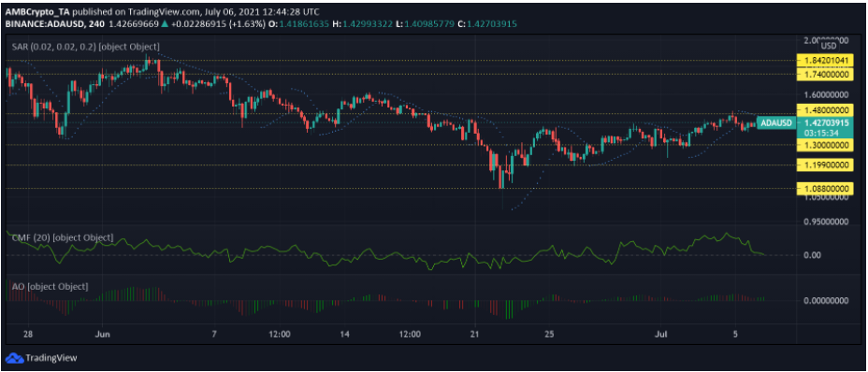Image resolution: width=868 pixels, height=372 pixels.
Task: Click the Jun date marker on time axis
Action: pos(102,335)
